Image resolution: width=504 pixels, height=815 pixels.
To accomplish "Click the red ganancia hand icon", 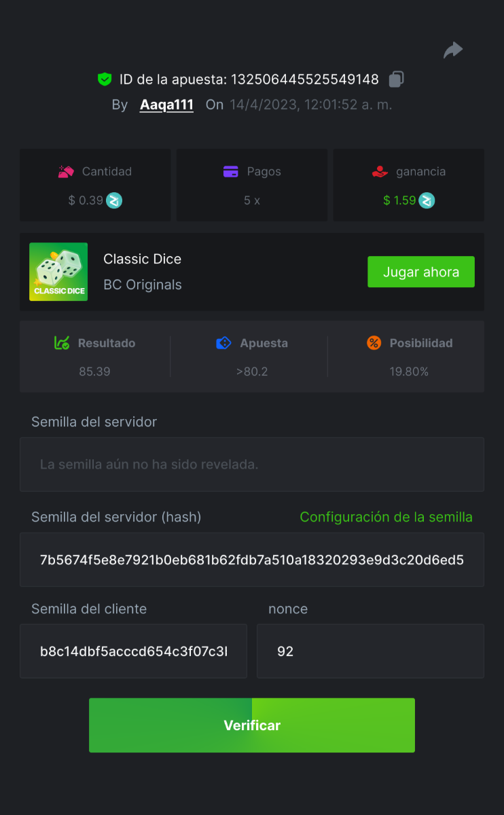I will pyautogui.click(x=380, y=172).
